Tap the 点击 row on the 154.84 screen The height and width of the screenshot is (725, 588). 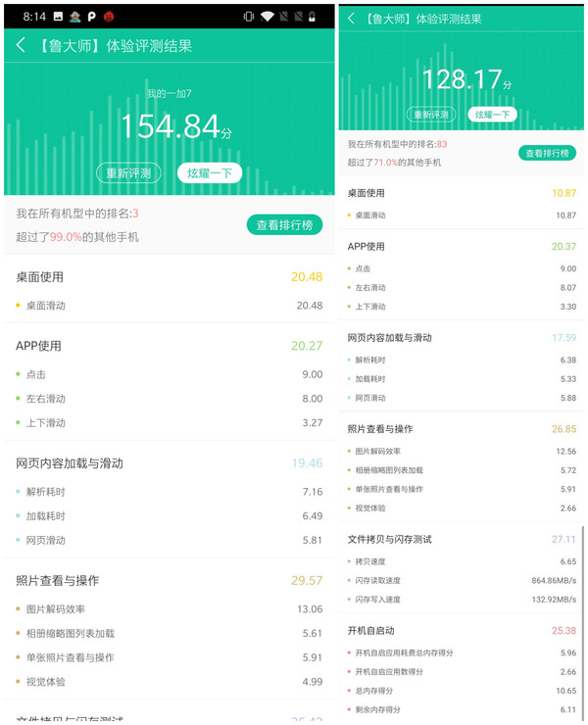click(169, 374)
